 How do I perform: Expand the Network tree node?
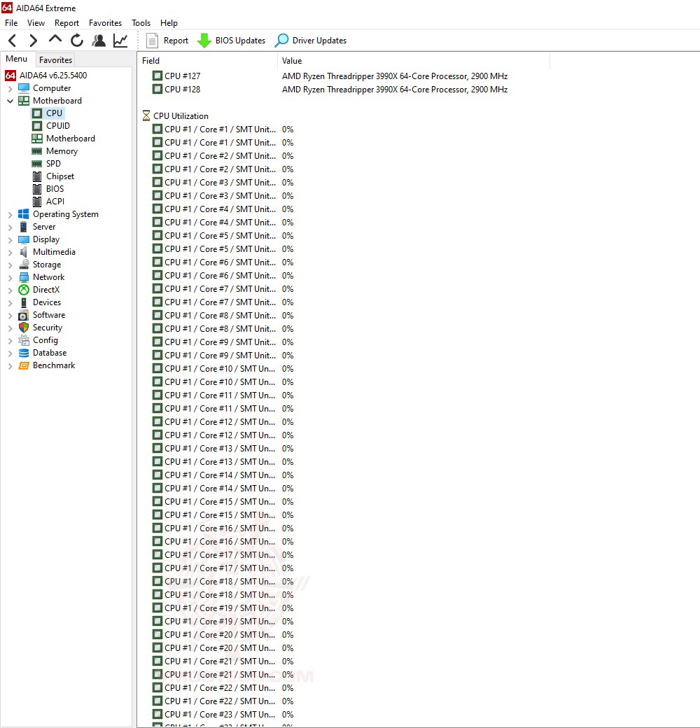10,277
